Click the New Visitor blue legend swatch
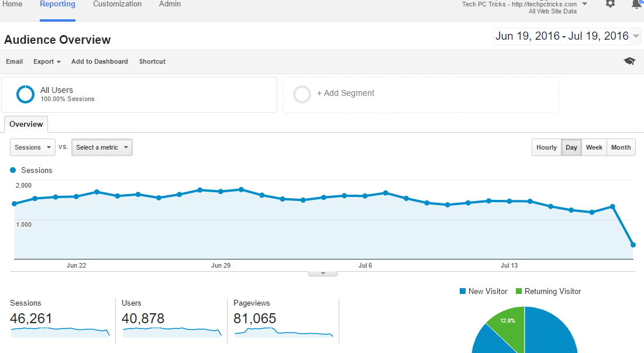Image resolution: width=644 pixels, height=353 pixels. 463,291
